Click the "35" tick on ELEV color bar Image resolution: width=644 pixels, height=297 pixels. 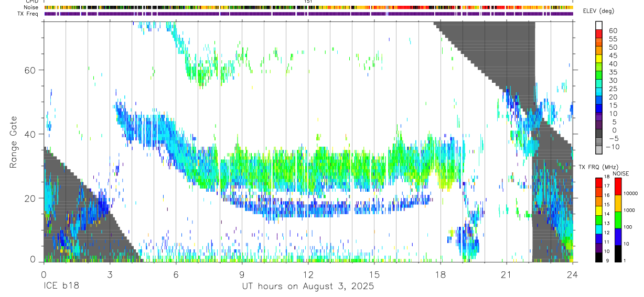pyautogui.click(x=613, y=72)
